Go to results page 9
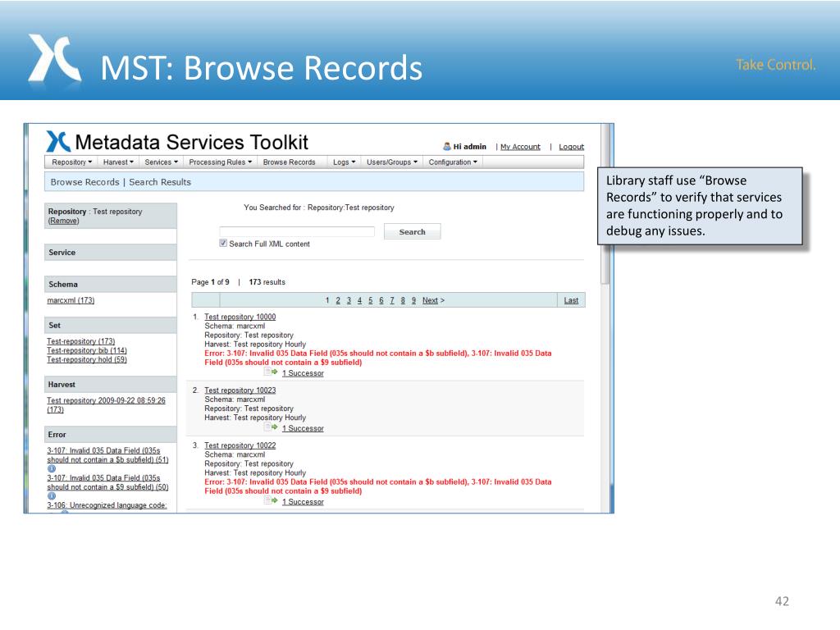This screenshot has width=840, height=630. click(x=413, y=300)
